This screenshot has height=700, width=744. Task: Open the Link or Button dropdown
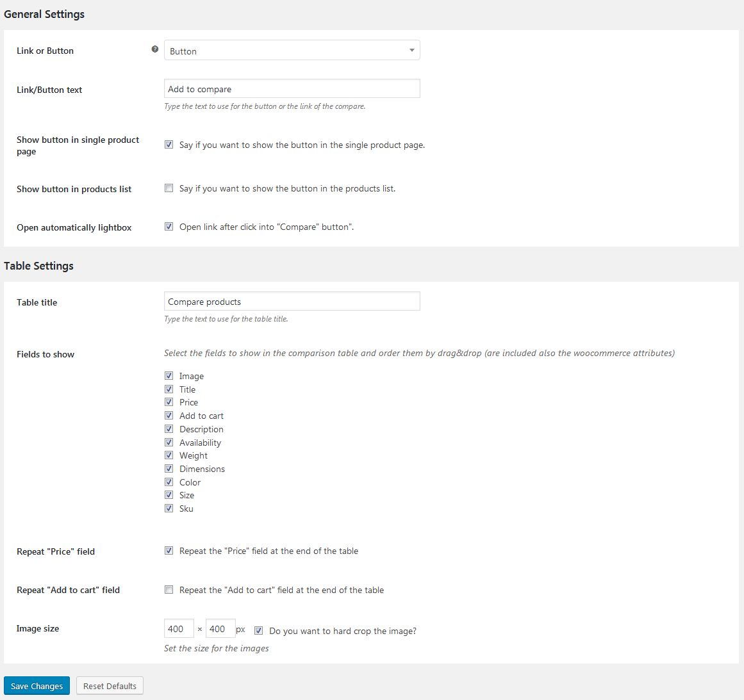pyautogui.click(x=292, y=50)
